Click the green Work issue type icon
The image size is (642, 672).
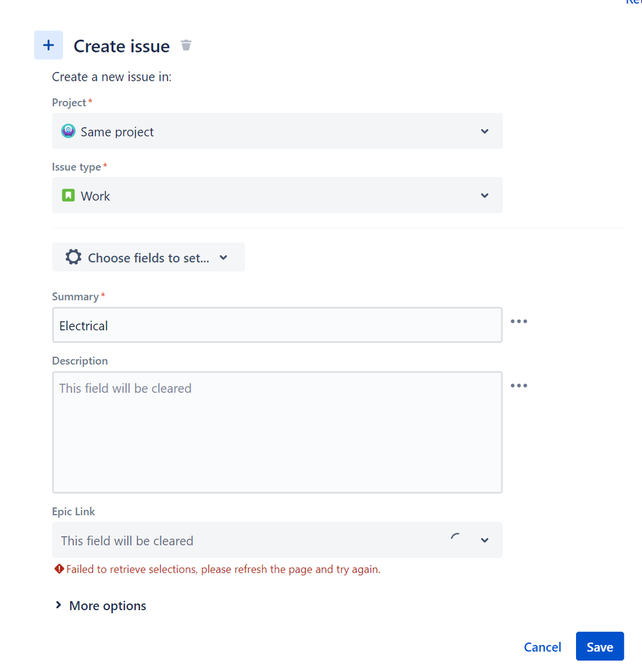point(68,196)
